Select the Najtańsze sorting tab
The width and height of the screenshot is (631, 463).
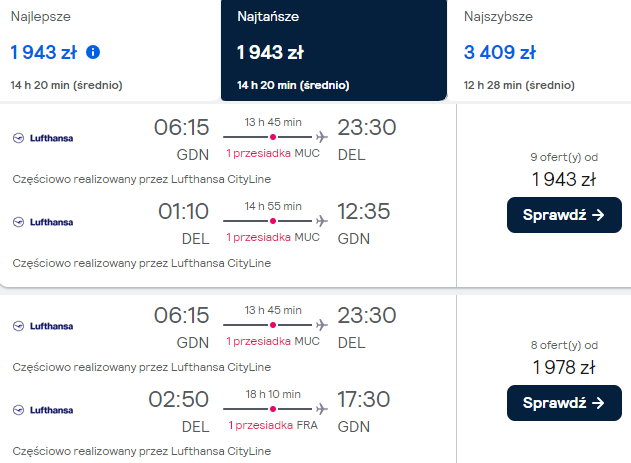coord(333,50)
